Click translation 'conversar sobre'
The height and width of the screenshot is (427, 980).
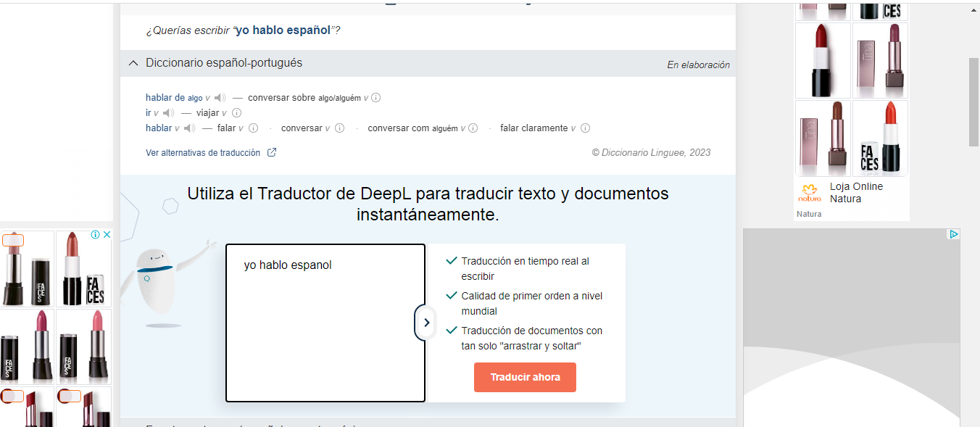[281, 98]
